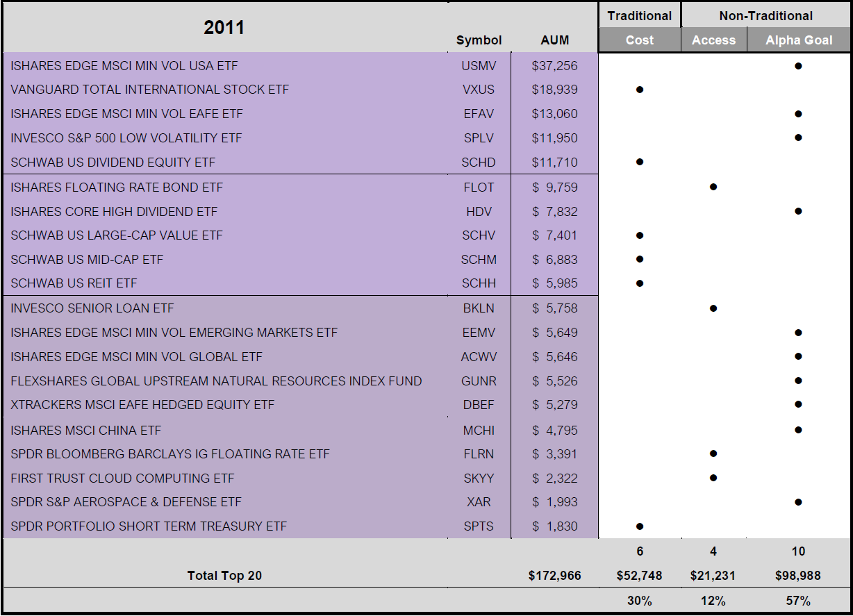Select INVESCO S&P 500 LOW VOLATILITY ETF
Screen dimensions: 853x616
coord(126,138)
